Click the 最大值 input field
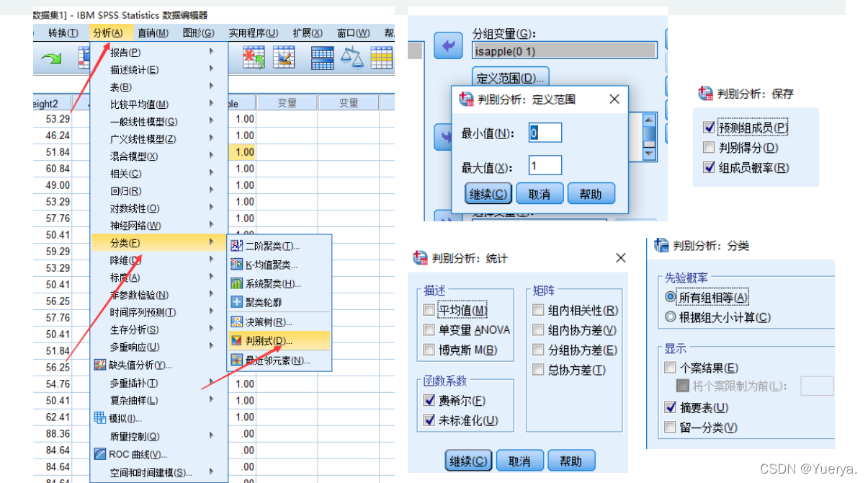The width and height of the screenshot is (868, 483). click(545, 166)
